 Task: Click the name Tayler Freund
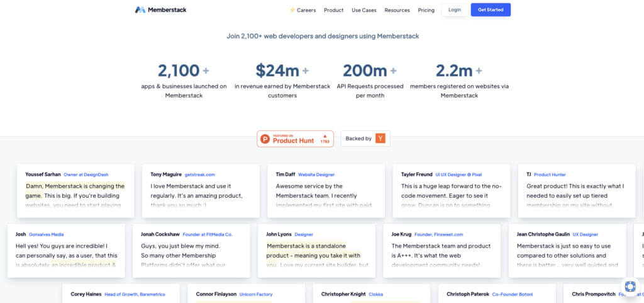[417, 174]
